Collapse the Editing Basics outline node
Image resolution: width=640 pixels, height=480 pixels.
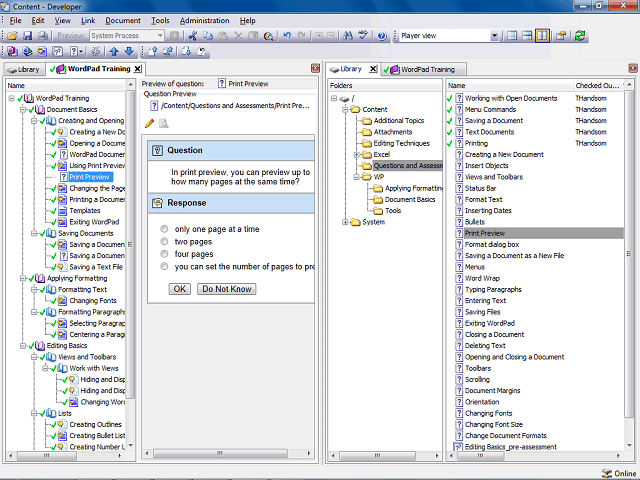click(23, 346)
